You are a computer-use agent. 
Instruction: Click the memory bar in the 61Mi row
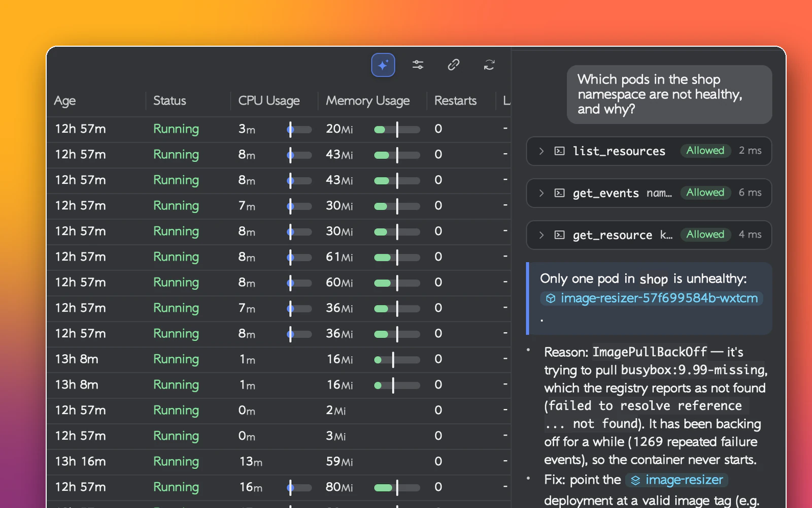pyautogui.click(x=397, y=258)
